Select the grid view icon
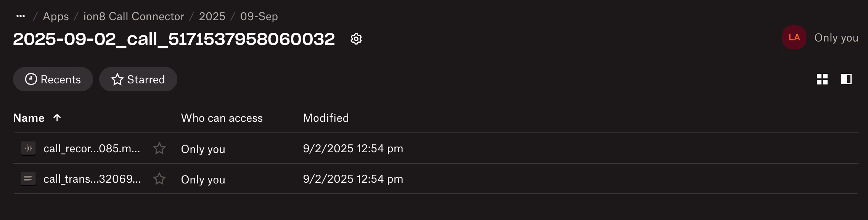The height and width of the screenshot is (220, 868). point(822,79)
